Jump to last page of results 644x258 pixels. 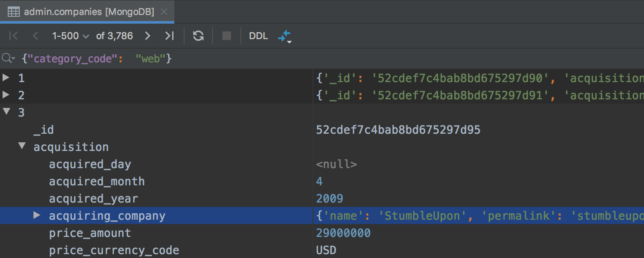170,36
